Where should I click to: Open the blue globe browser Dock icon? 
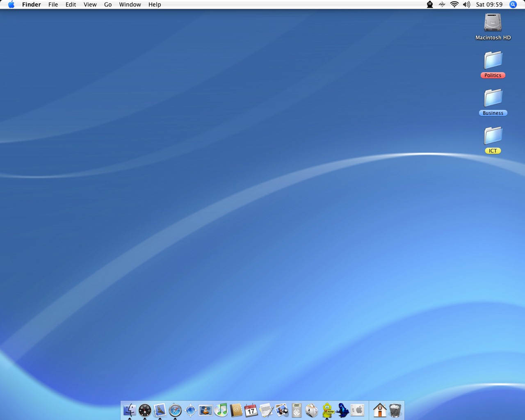190,410
